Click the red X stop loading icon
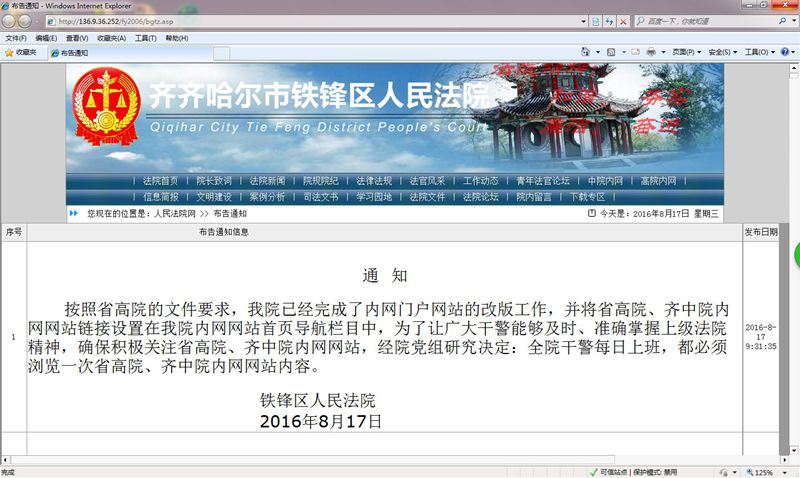Viewport: 800px width, 478px height. click(623, 21)
